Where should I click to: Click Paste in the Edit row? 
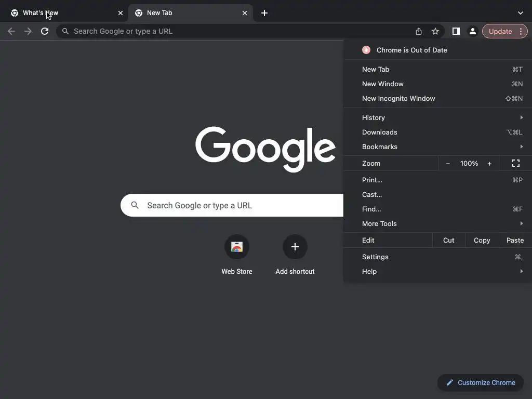(x=515, y=240)
